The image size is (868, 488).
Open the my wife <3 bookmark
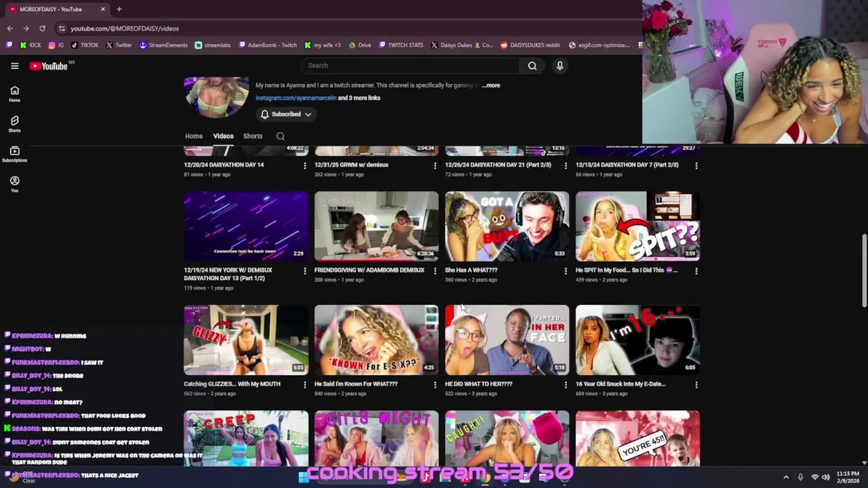pos(322,45)
